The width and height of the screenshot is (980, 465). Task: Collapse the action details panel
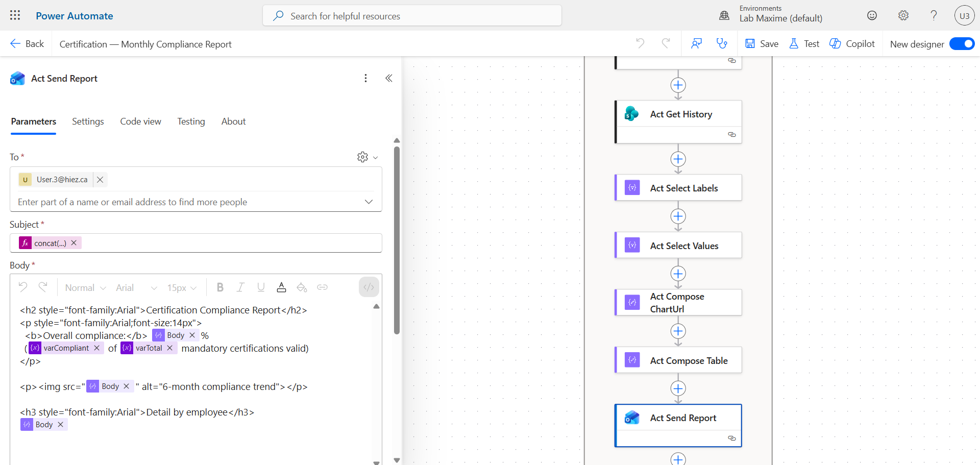click(389, 78)
